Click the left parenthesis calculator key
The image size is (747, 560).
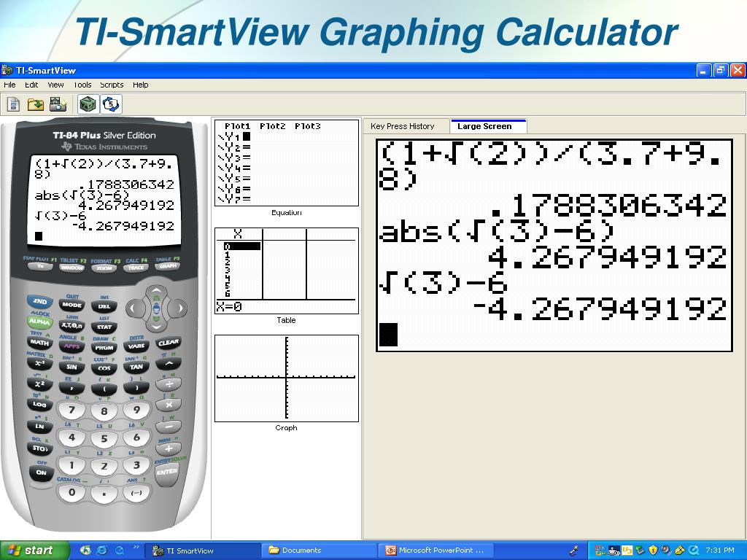click(x=104, y=389)
